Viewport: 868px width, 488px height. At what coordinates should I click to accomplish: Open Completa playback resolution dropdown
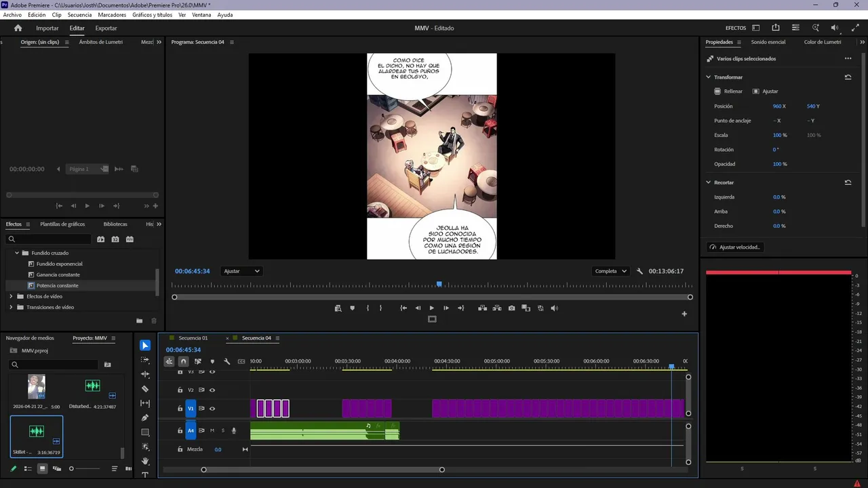[610, 271]
